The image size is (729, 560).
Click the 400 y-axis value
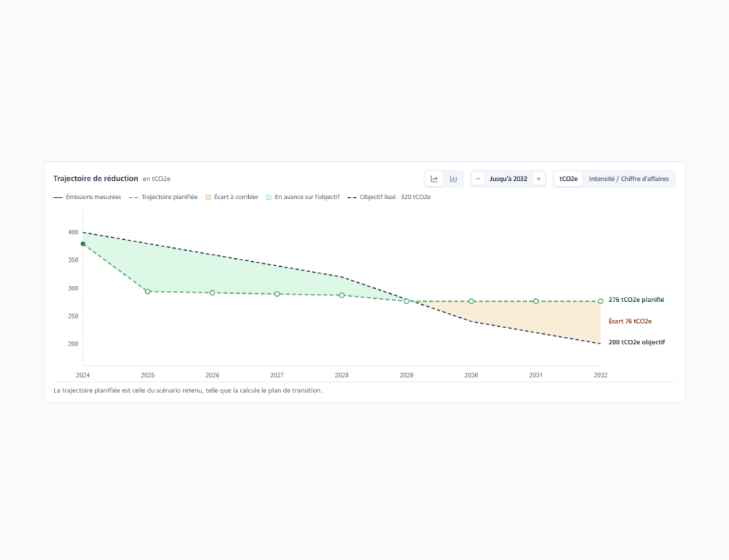pos(73,233)
